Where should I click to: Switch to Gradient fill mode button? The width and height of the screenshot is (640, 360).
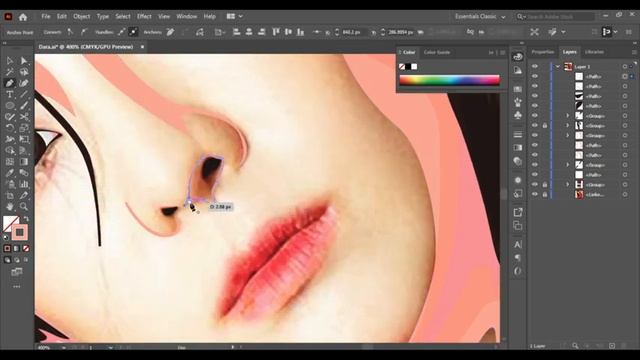(16, 248)
